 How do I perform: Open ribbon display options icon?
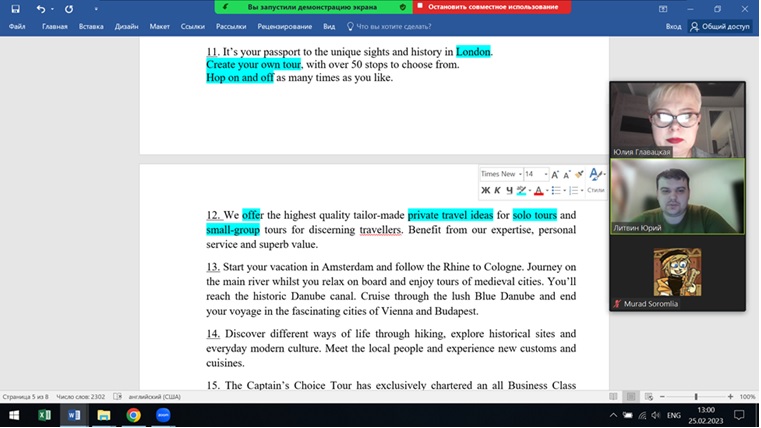coord(663,9)
